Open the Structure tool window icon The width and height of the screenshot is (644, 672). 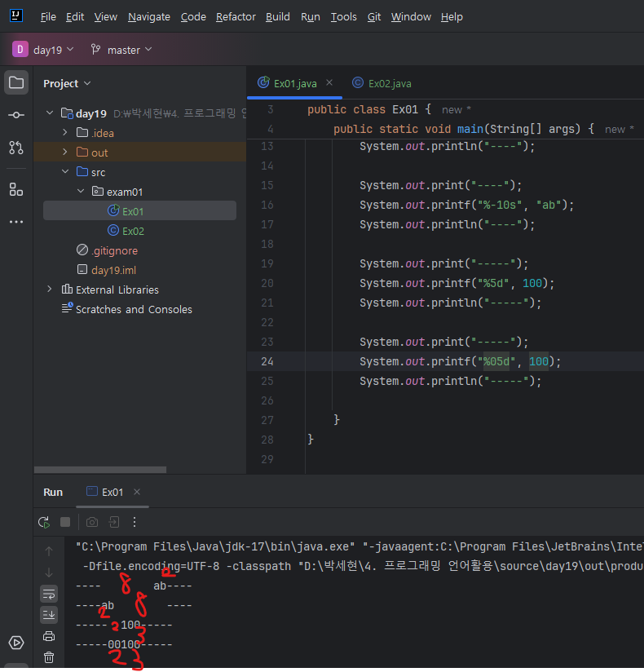click(16, 189)
